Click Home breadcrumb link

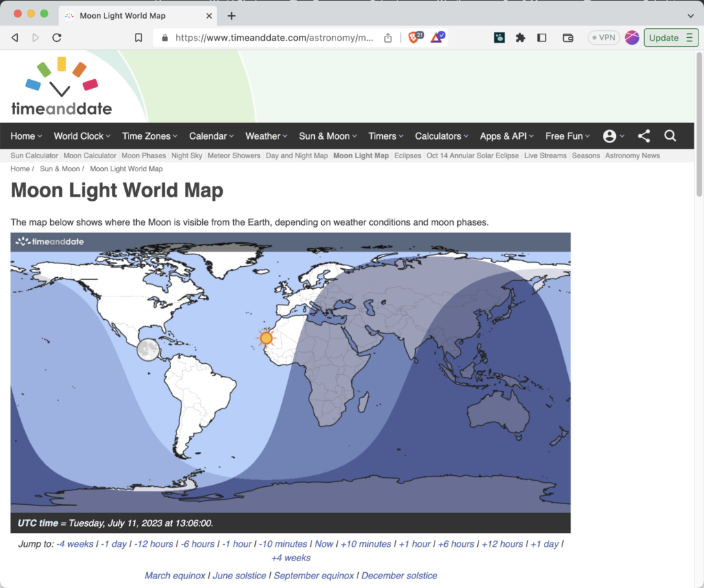point(20,169)
